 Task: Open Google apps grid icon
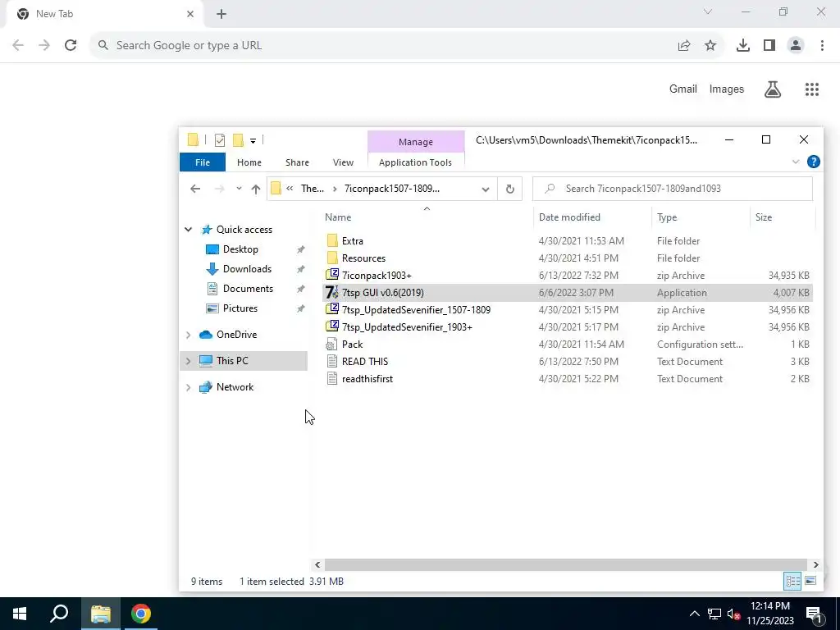tap(811, 89)
